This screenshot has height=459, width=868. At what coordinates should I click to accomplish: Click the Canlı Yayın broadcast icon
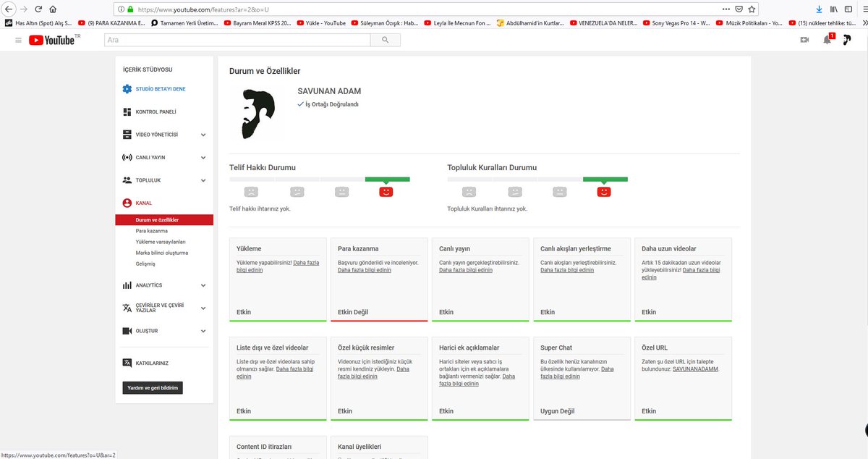127,157
